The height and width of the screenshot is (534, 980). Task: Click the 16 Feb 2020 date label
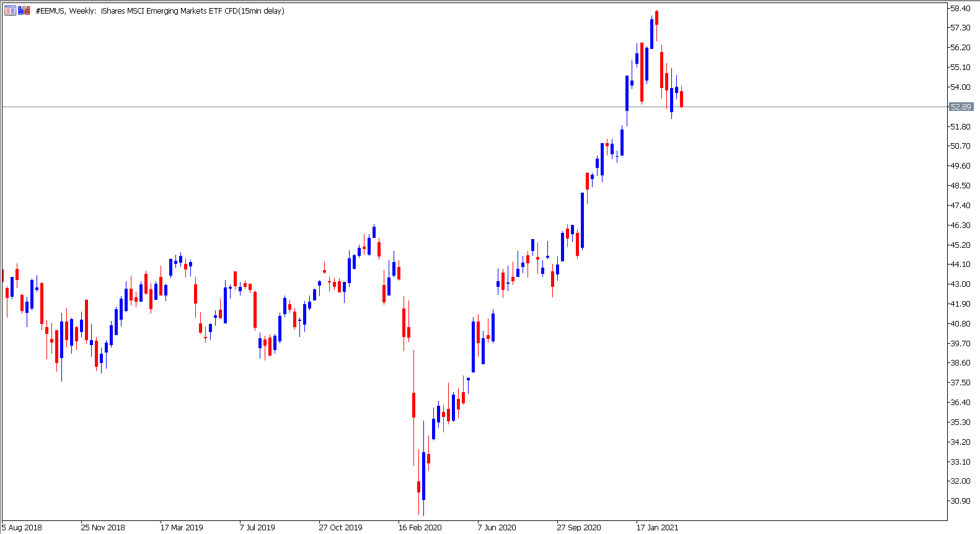[420, 528]
